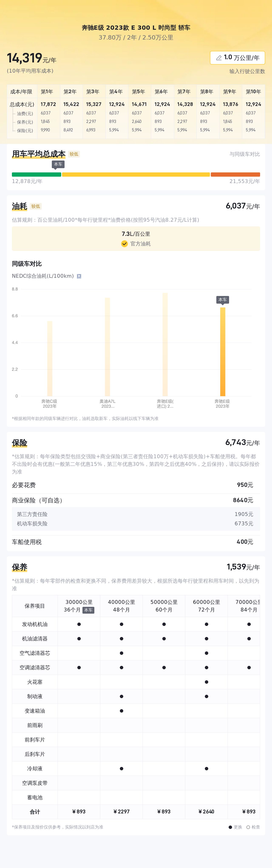Click the small play icon after NEDC综合油耗
Image resolution: width=272 pixels, height=868 pixels.
coord(79,276)
